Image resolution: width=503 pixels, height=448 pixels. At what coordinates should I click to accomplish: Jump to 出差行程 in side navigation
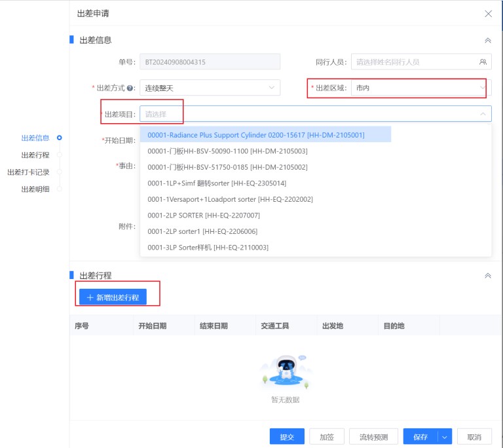coord(35,155)
